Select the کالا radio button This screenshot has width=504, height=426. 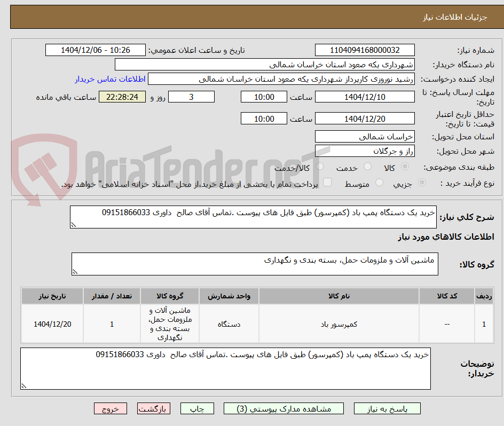click(405, 167)
